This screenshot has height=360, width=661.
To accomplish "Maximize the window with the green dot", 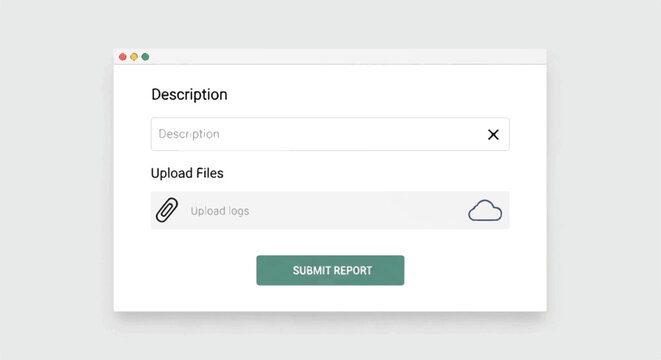I will [x=145, y=57].
